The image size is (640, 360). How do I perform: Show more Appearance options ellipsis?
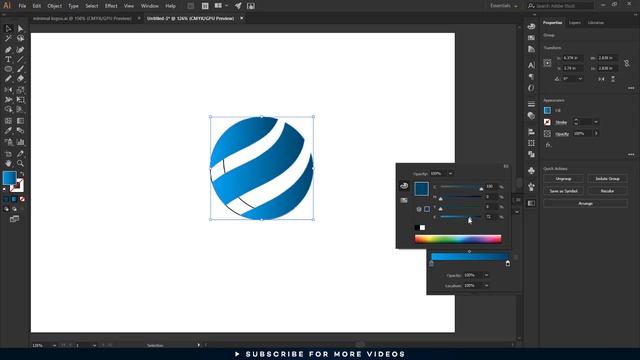(631, 155)
